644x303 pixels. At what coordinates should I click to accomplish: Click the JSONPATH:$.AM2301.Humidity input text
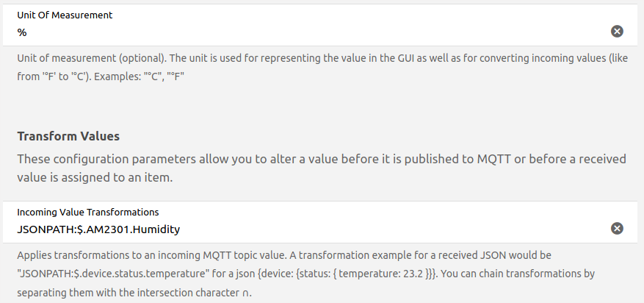point(98,229)
